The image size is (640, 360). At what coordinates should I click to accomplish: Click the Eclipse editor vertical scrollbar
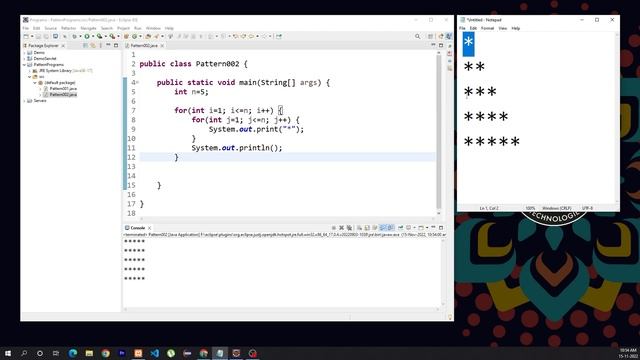point(439,131)
